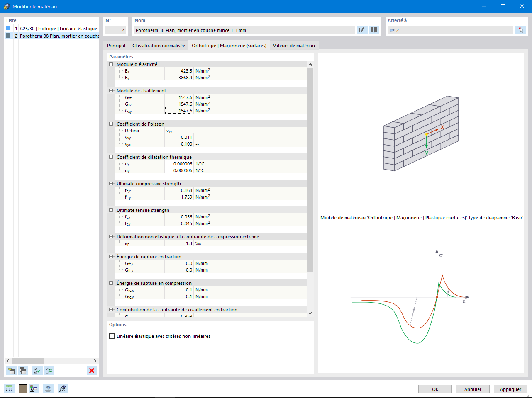
Task: Collapse the 'Comtribution de la contrainte de cisaillement' group
Action: [x=111, y=310]
